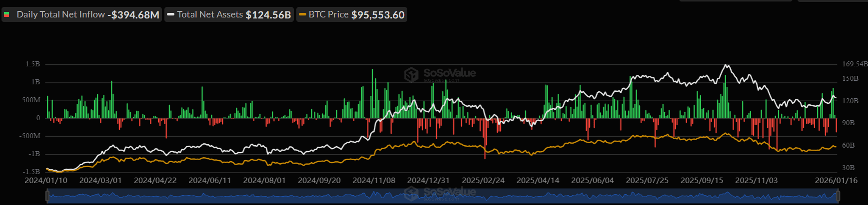Click the $124.56B total net assets value
This screenshot has height=205, width=868.
268,15
